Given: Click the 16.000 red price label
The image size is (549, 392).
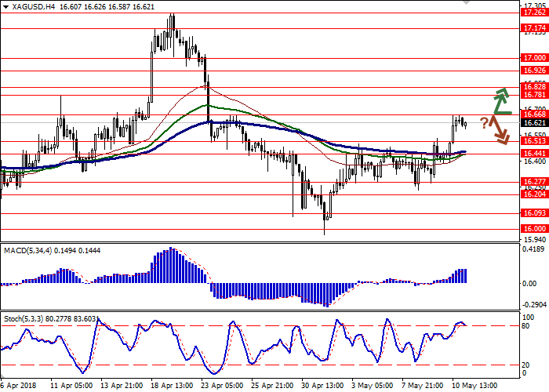Looking at the screenshot, I should click(534, 229).
